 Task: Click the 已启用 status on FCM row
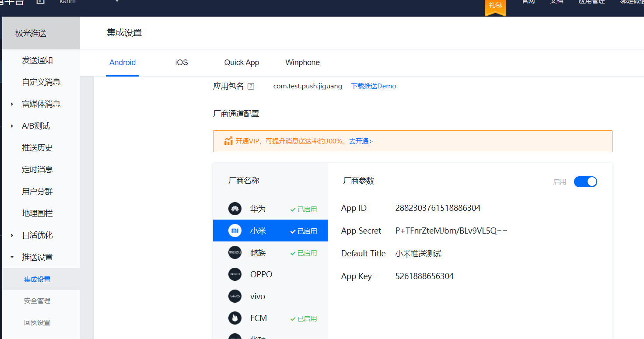tap(304, 318)
